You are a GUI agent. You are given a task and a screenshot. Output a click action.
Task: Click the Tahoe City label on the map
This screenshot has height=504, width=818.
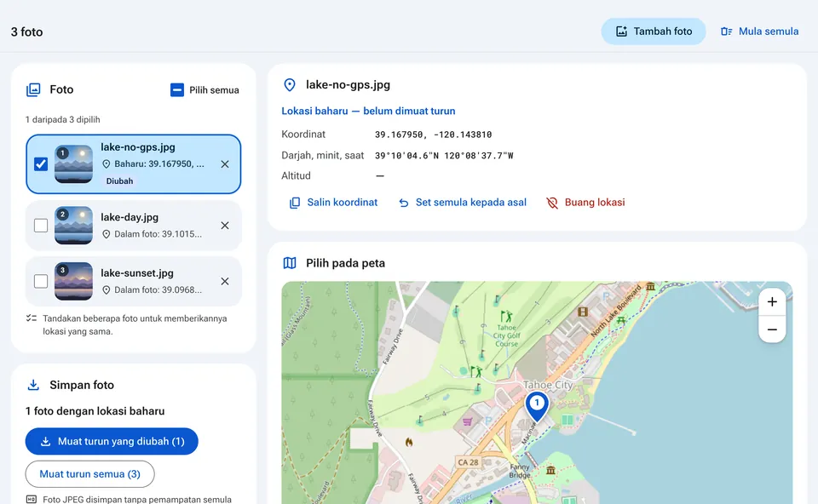(x=548, y=385)
